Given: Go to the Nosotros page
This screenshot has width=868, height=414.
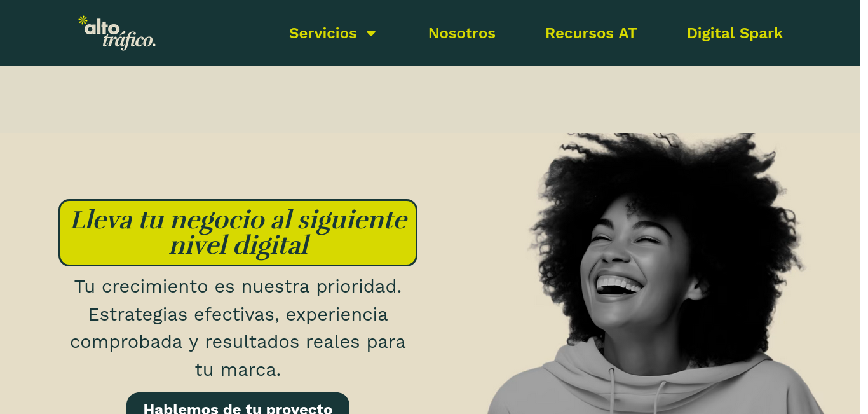Looking at the screenshot, I should click(462, 33).
